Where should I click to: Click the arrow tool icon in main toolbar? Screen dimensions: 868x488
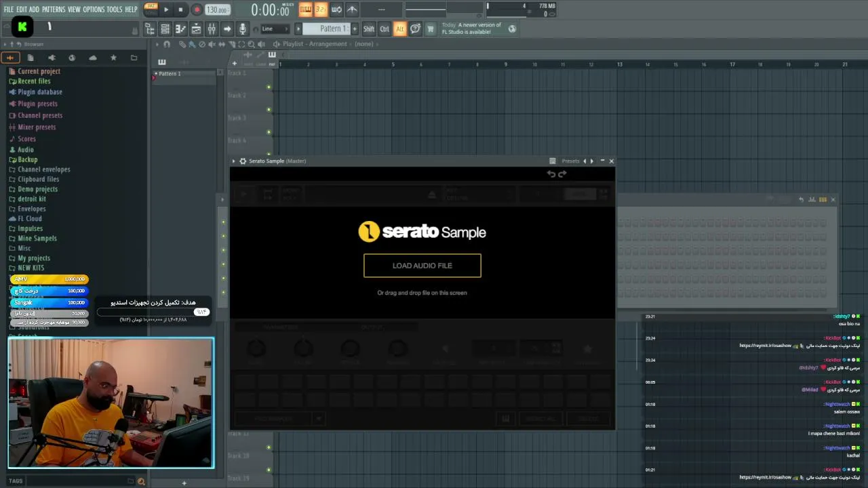click(227, 28)
